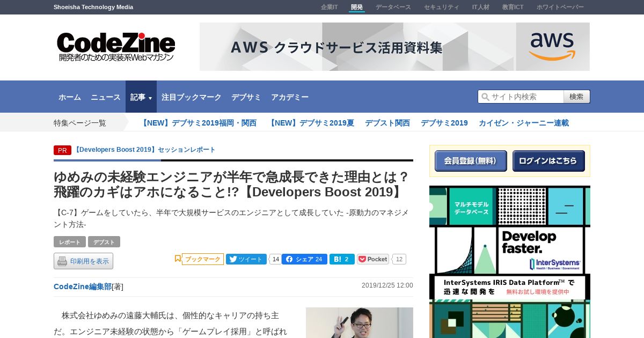
Task: Open Developers Boost 2019 セッションレポート link
Action: 144,150
